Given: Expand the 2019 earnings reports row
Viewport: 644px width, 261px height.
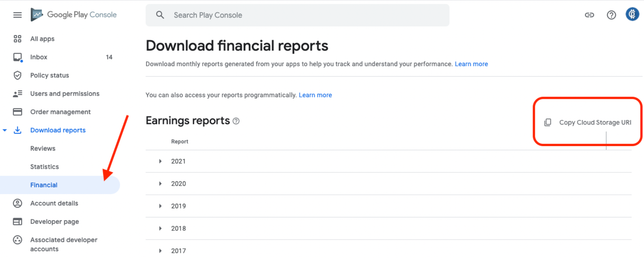Looking at the screenshot, I should coord(160,206).
